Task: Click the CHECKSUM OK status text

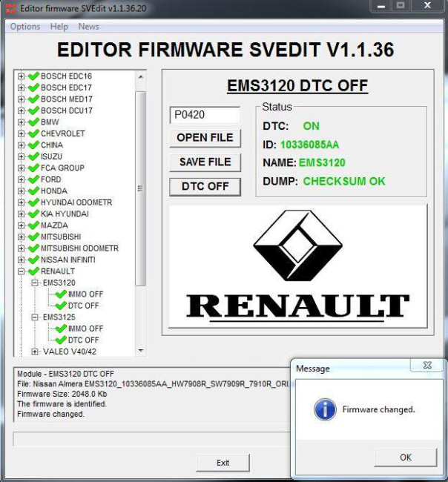Action: pyautogui.click(x=344, y=182)
